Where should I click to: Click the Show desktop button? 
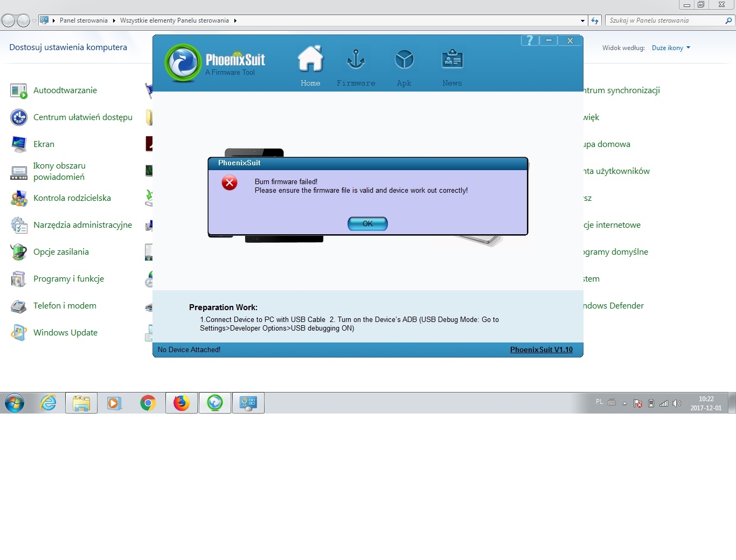point(732,403)
